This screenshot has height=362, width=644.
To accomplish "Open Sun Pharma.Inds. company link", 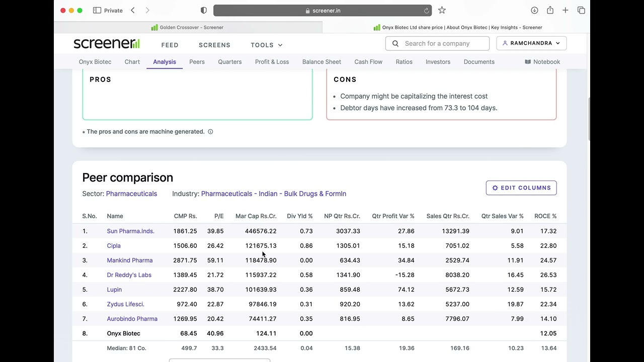I will point(130,231).
